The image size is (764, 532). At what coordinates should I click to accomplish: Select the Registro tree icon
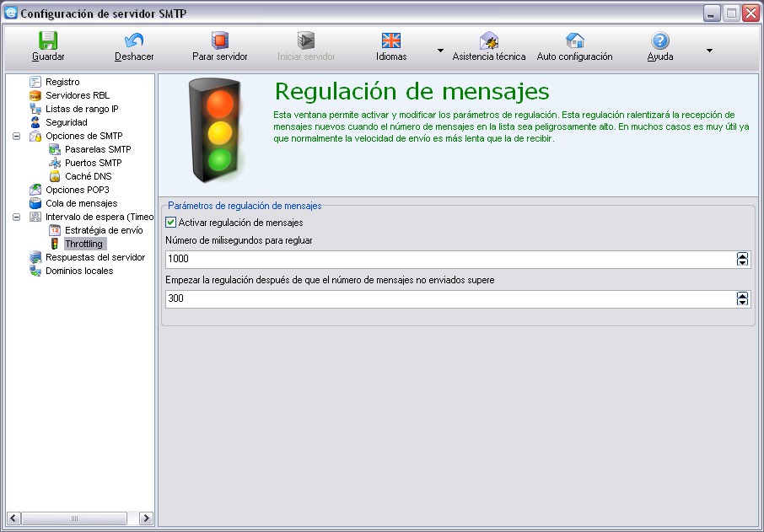(35, 82)
